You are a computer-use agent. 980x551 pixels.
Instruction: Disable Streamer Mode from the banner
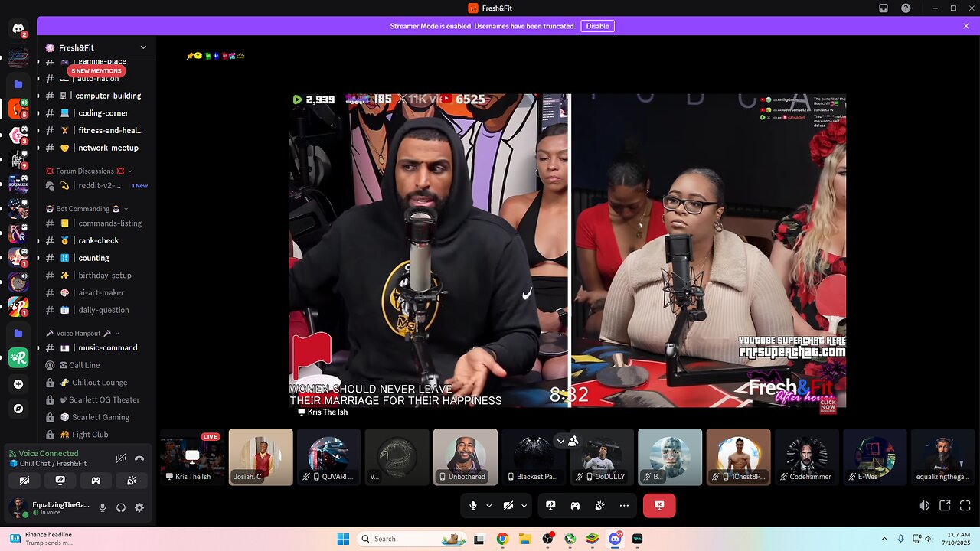click(x=597, y=26)
